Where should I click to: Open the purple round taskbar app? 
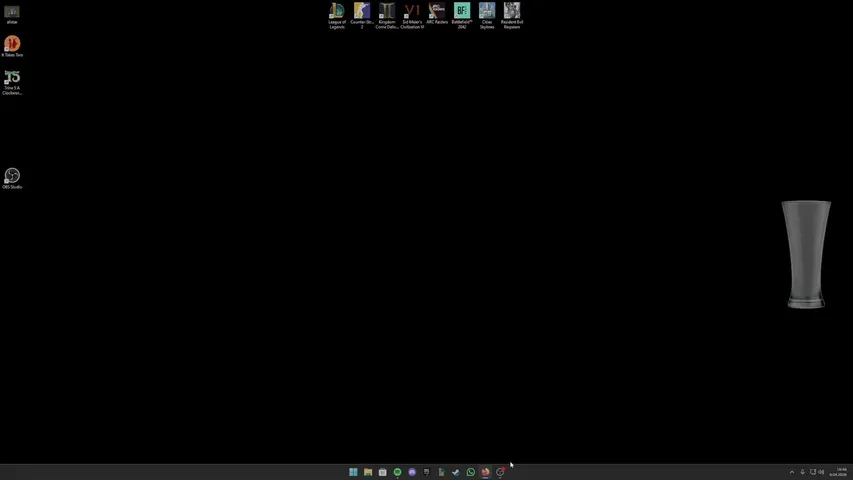tap(412, 472)
